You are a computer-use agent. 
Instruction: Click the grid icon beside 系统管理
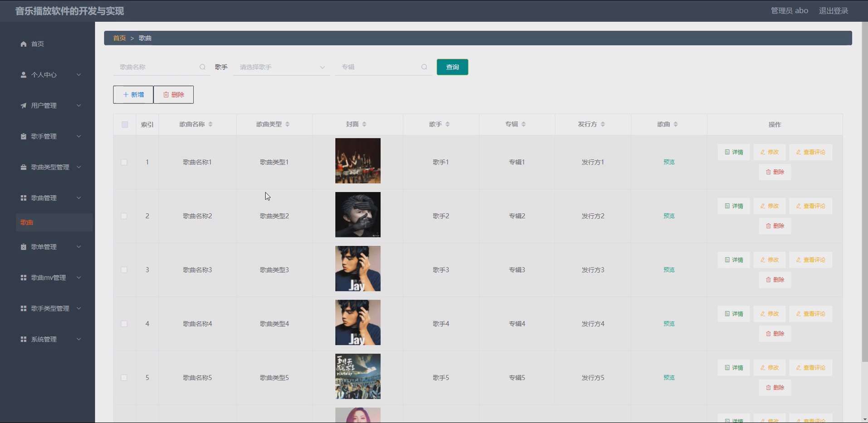point(24,339)
